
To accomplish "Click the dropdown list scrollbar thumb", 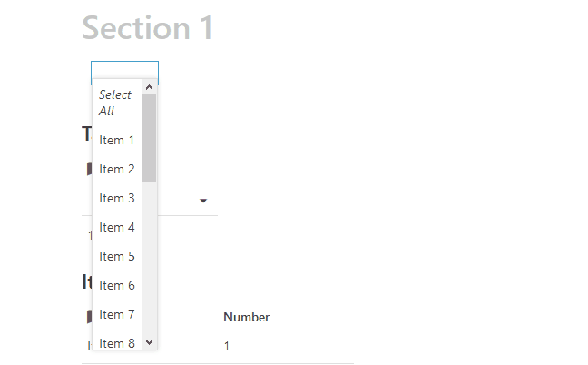I will (150, 136).
